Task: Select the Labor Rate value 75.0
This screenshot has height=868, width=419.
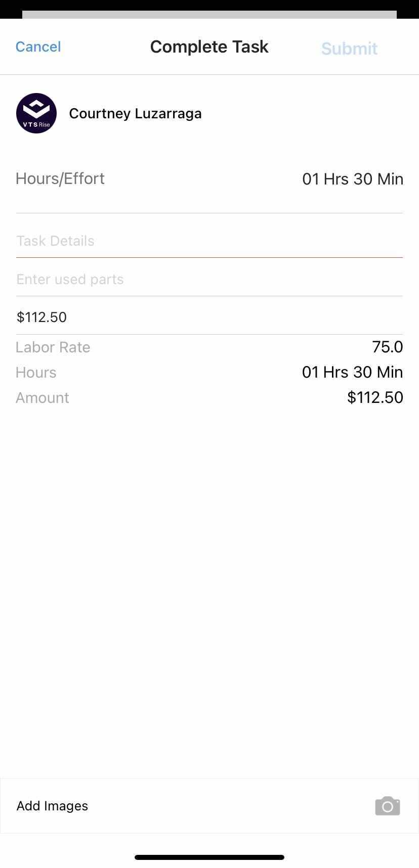Action: click(387, 347)
